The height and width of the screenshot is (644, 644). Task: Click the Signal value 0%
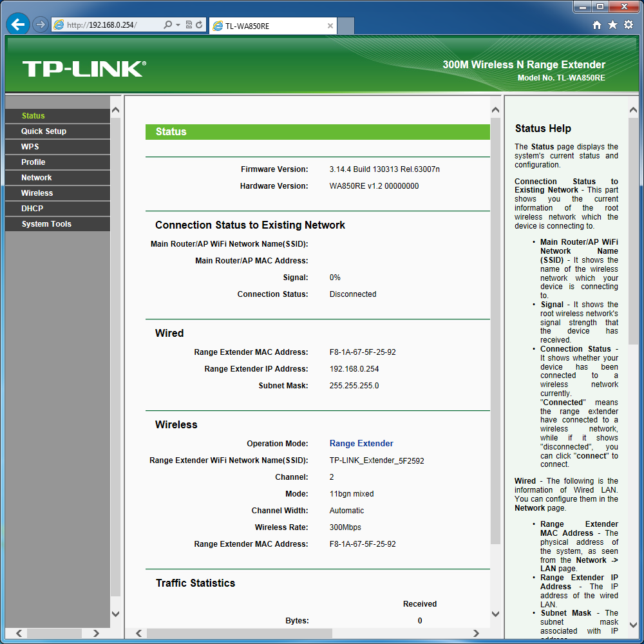tap(335, 278)
